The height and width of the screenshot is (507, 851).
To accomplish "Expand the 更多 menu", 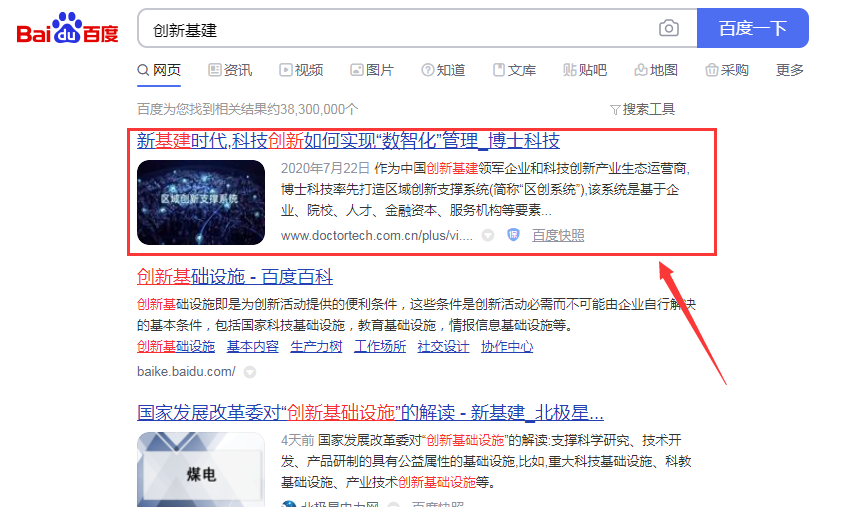I will 790,70.
